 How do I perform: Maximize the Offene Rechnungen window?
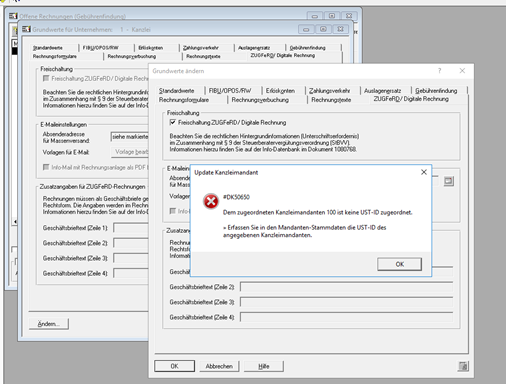(332, 16)
